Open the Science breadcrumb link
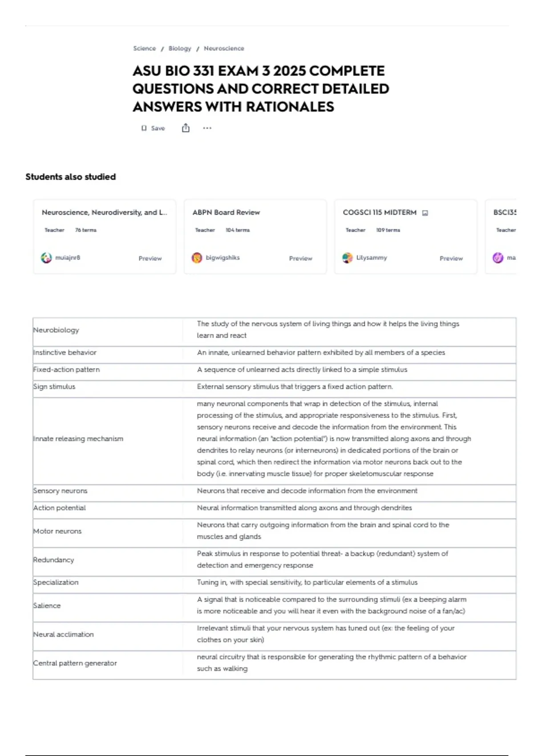This screenshot has height=756, width=534. point(145,48)
